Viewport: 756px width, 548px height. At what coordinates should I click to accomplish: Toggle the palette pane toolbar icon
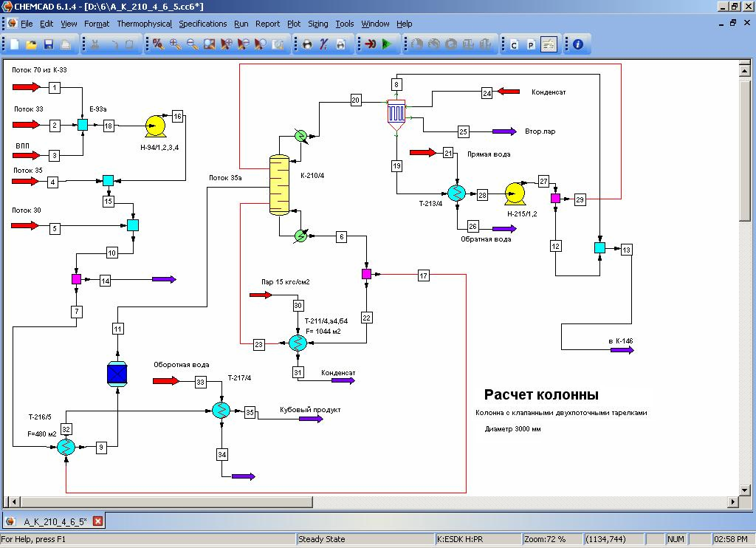tap(549, 44)
